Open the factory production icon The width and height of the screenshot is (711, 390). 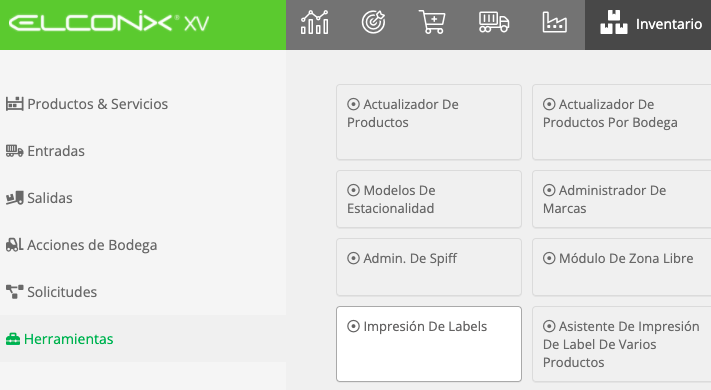554,23
